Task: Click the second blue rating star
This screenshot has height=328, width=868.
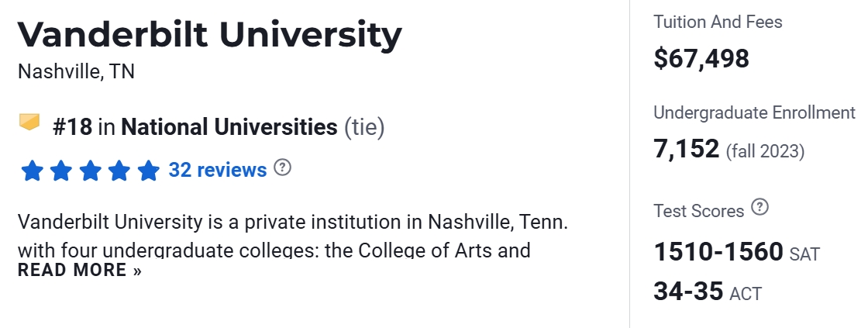Action: pyautogui.click(x=61, y=170)
